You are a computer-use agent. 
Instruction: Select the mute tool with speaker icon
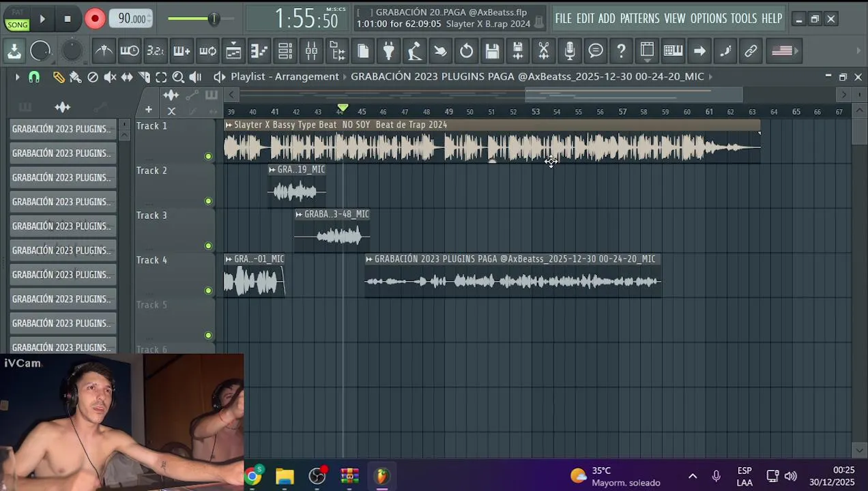pyautogui.click(x=110, y=77)
